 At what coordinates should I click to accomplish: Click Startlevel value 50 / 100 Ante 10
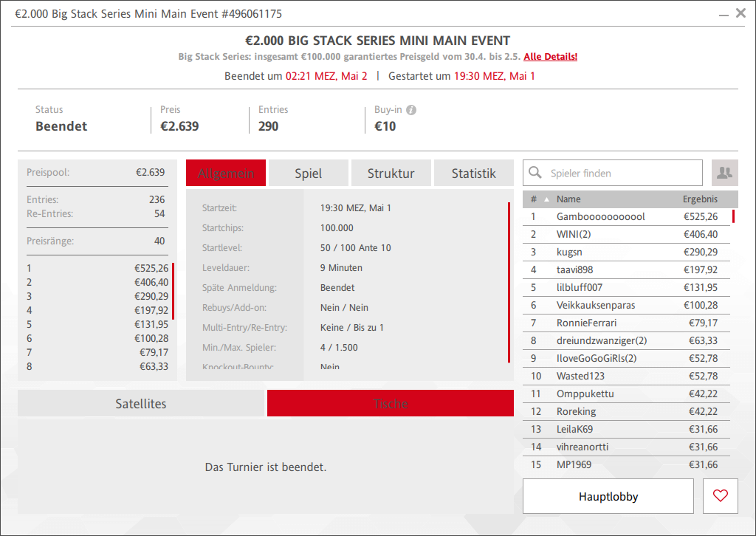tap(355, 248)
